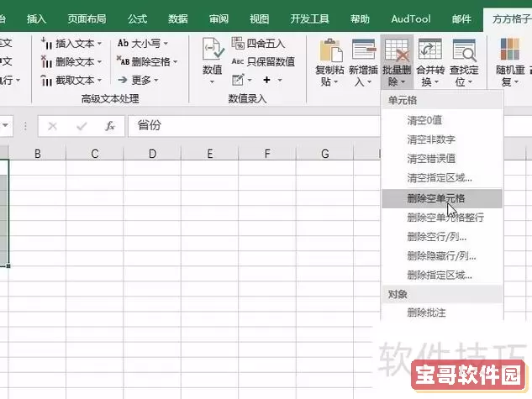Select column B header
This screenshot has height=399, width=532.
coord(37,154)
